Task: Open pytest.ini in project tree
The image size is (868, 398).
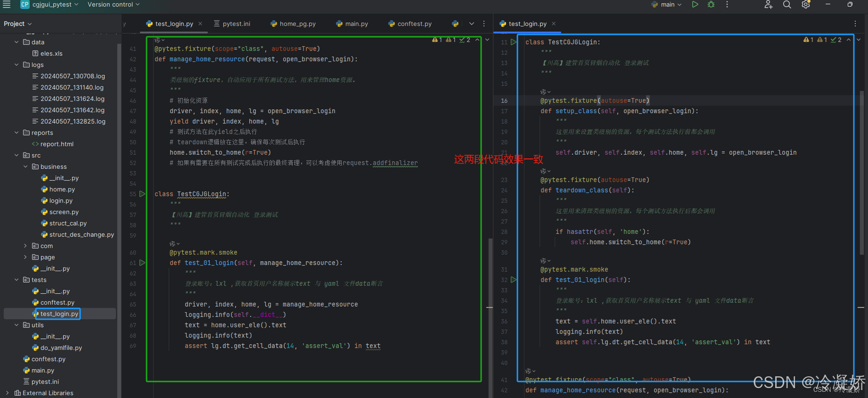Action: tap(45, 381)
